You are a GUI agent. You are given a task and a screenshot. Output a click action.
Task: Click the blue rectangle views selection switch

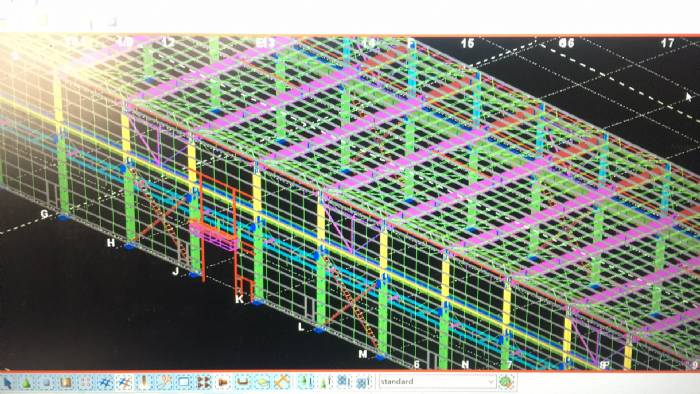pyautogui.click(x=184, y=382)
